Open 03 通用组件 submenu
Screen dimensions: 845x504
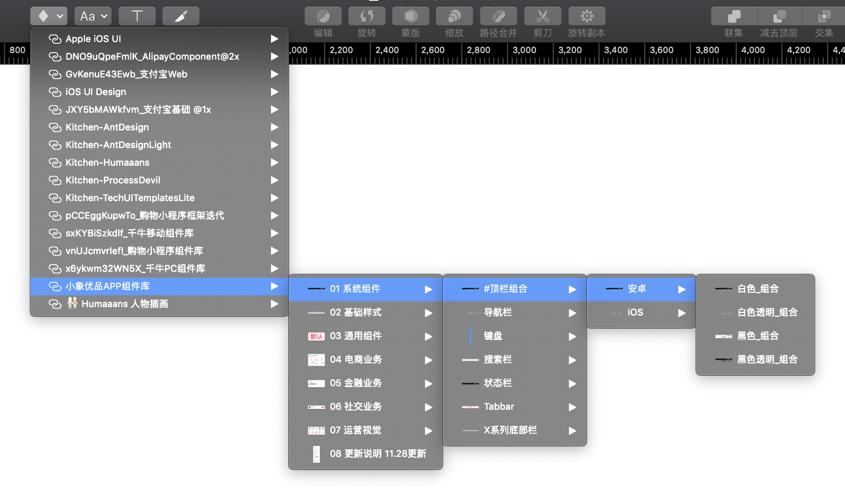365,336
